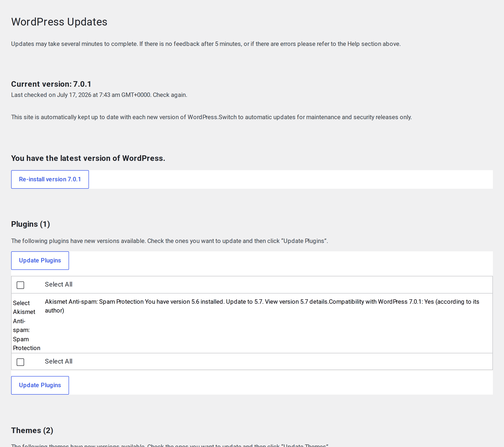
Task: Click 'Last checked on July 17, 2026' text
Action: coord(51,95)
